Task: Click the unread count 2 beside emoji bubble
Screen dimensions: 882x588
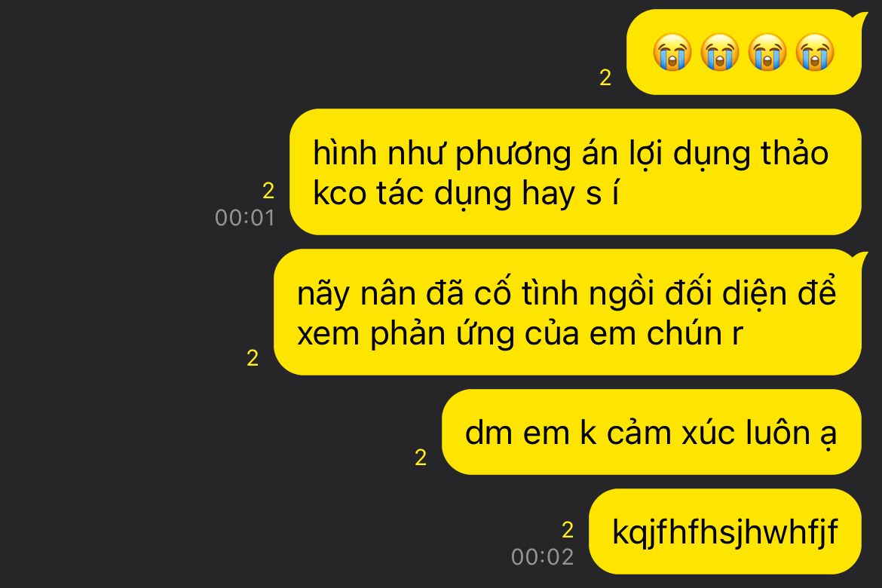Action: pos(605,78)
